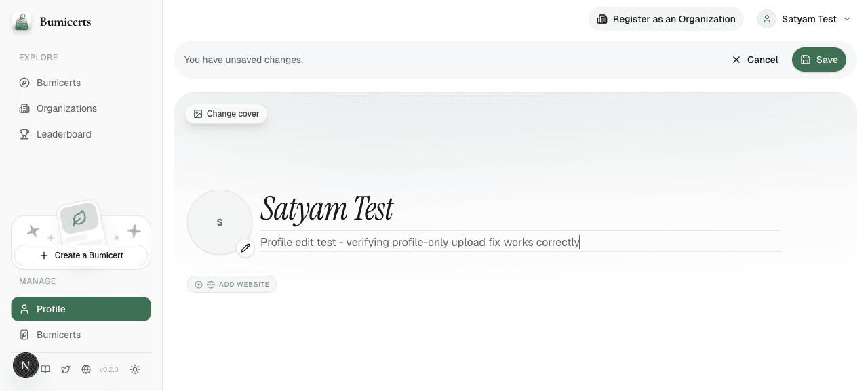Click the avatar edit pencil icon
868x391 pixels.
[245, 248]
